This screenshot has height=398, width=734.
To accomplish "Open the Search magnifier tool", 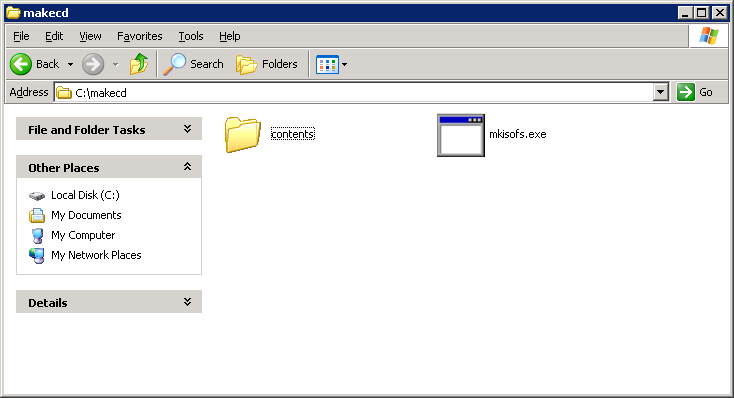I will pos(193,64).
